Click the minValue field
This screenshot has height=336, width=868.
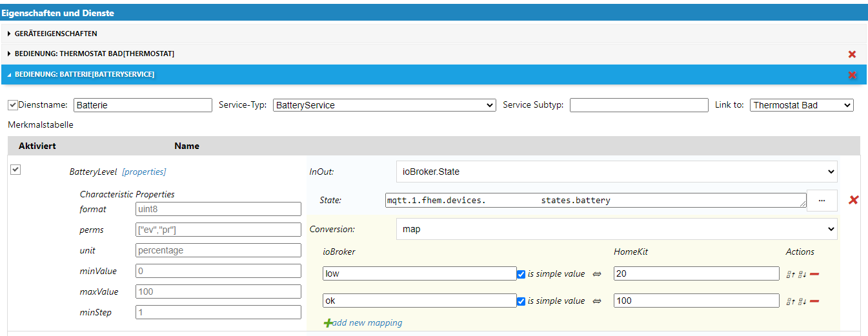(218, 271)
